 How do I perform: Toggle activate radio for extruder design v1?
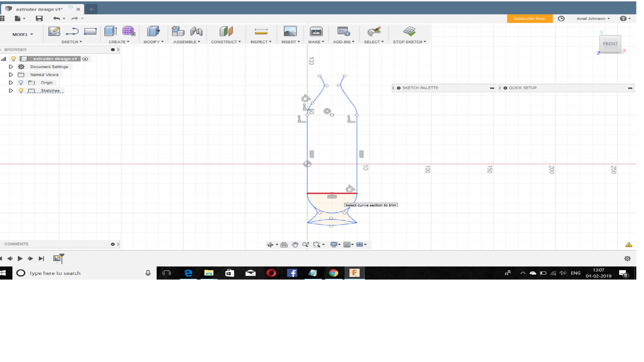[x=85, y=59]
